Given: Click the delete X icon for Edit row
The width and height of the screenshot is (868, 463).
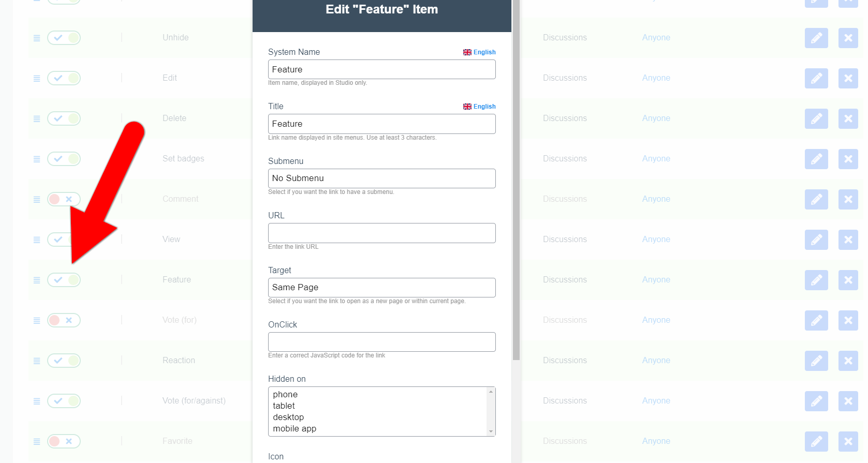Looking at the screenshot, I should [x=848, y=78].
